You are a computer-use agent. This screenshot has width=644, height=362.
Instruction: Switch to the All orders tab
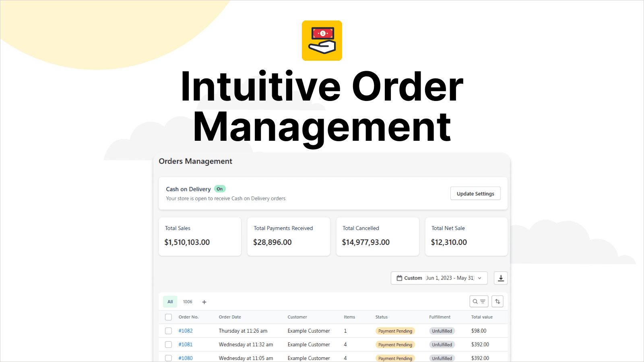pyautogui.click(x=170, y=302)
